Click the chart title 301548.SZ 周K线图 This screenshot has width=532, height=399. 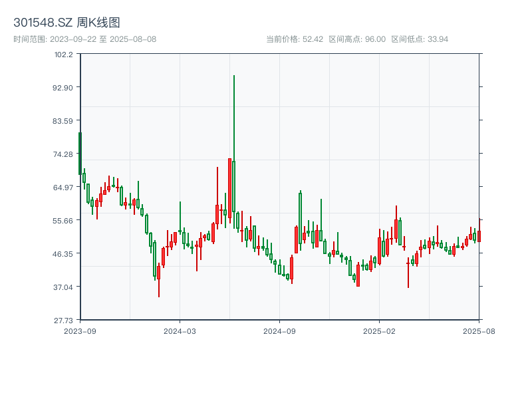[x=66, y=23]
